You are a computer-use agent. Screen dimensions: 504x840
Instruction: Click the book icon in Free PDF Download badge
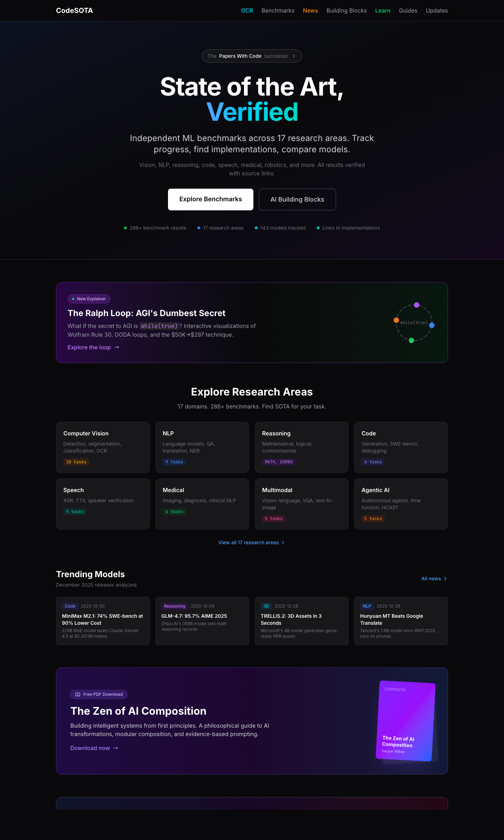click(78, 694)
